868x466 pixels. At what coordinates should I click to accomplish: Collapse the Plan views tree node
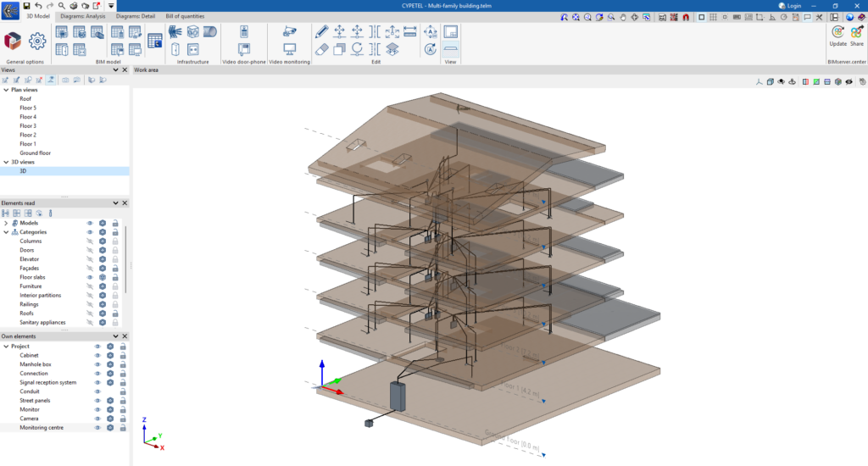(x=6, y=89)
